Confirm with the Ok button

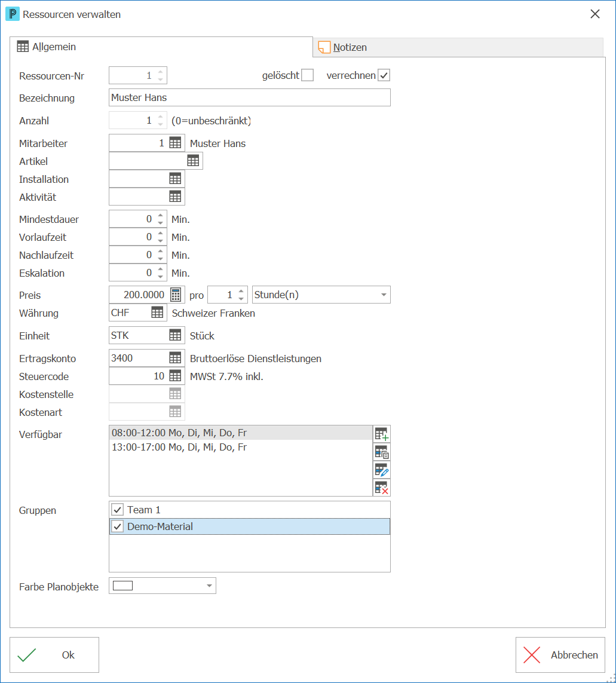click(54, 655)
